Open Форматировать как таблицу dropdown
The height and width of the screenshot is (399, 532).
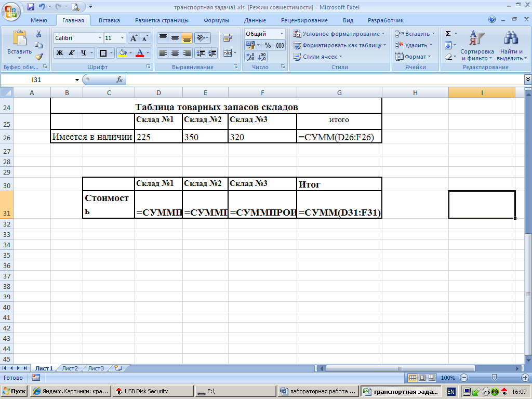340,45
